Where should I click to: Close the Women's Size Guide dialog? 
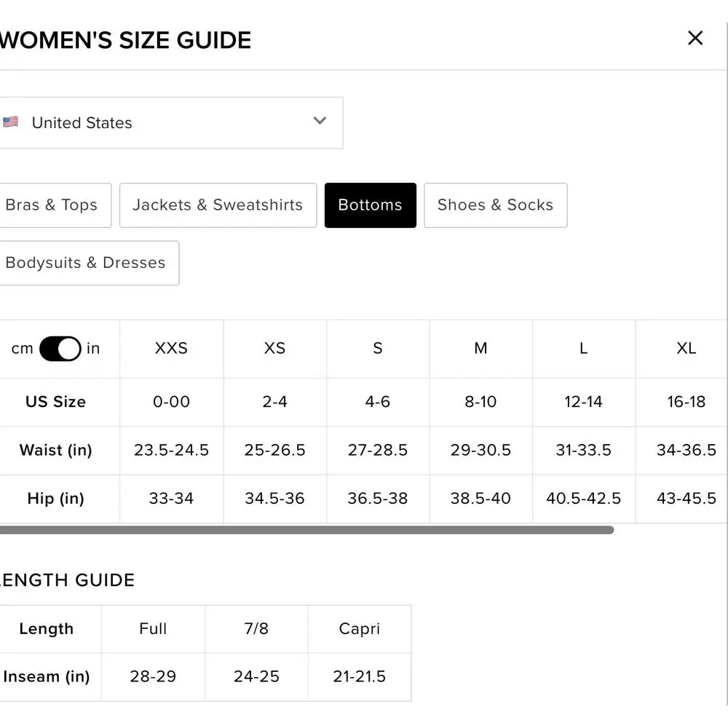point(695,38)
